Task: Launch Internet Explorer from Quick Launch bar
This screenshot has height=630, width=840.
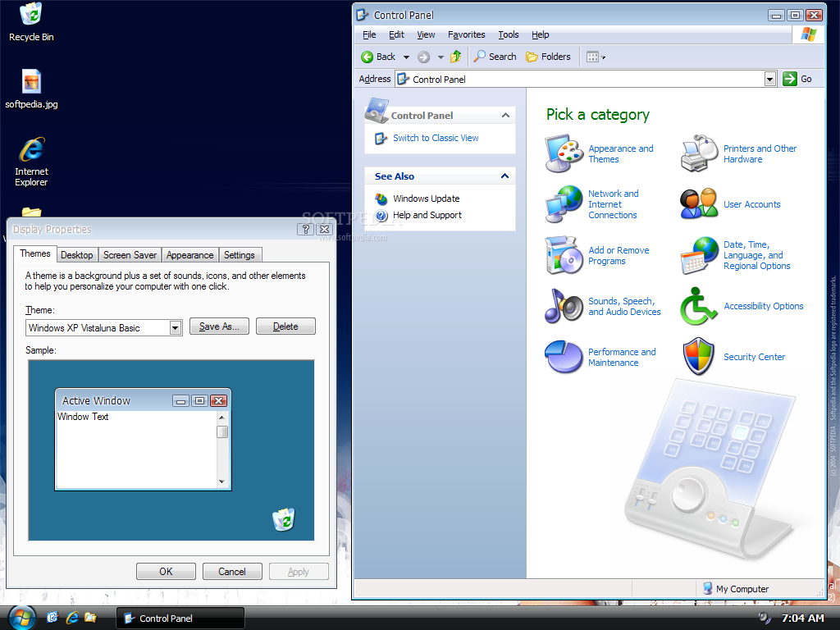Action: point(72,618)
